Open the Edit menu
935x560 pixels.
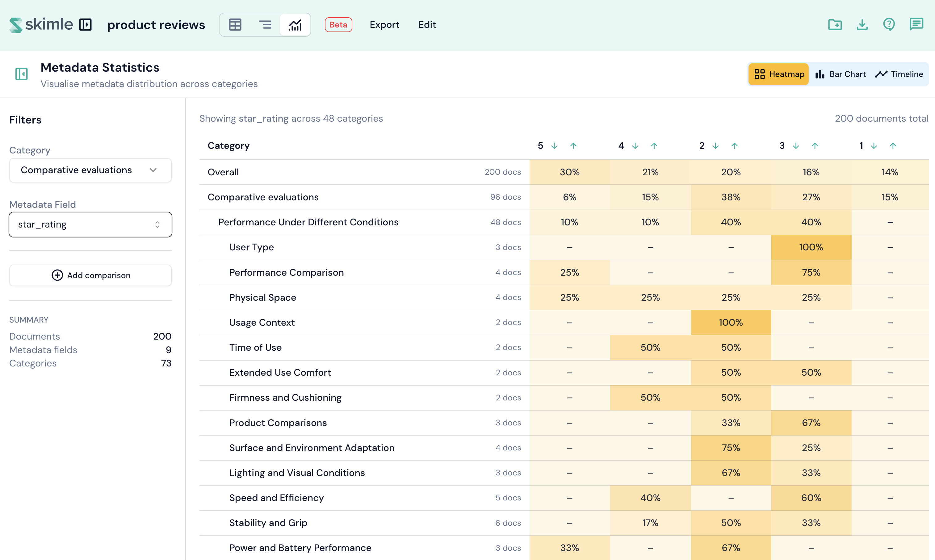click(427, 25)
